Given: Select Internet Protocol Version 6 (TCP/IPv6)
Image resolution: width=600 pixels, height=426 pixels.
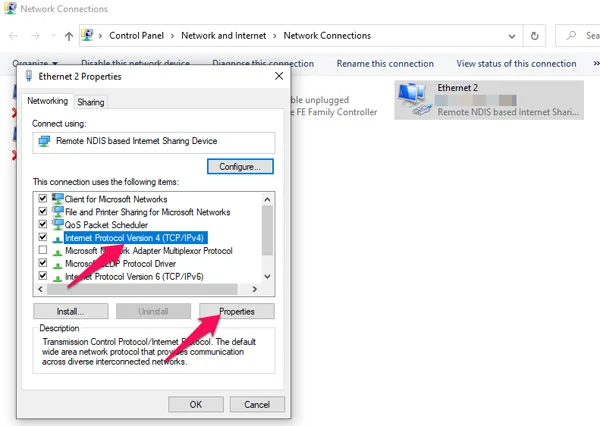Looking at the screenshot, I should pos(134,277).
